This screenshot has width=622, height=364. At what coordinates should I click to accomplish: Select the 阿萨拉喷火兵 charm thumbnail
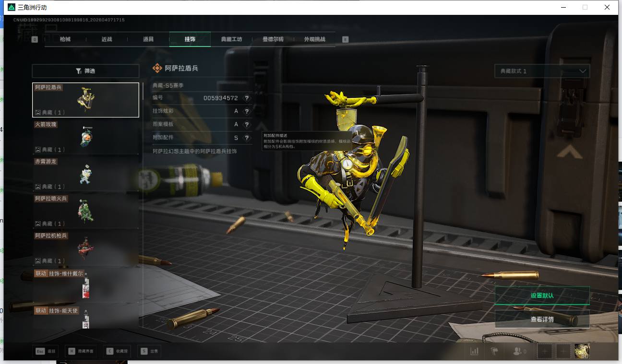click(85, 211)
